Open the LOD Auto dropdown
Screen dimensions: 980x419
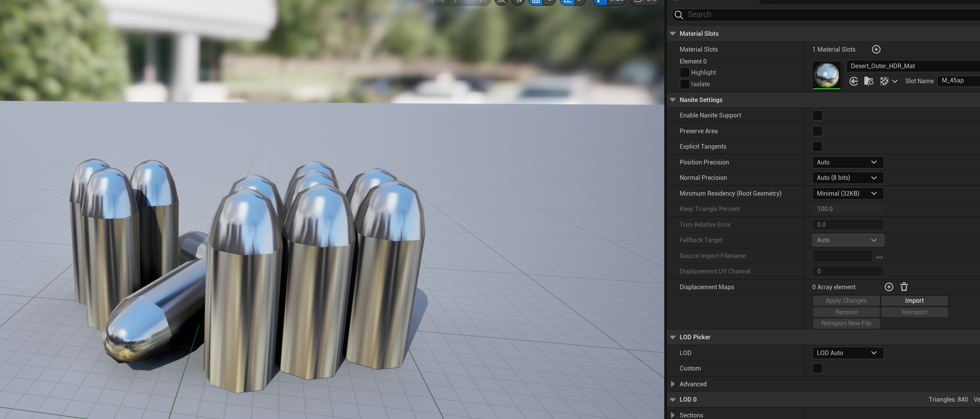[x=847, y=353]
